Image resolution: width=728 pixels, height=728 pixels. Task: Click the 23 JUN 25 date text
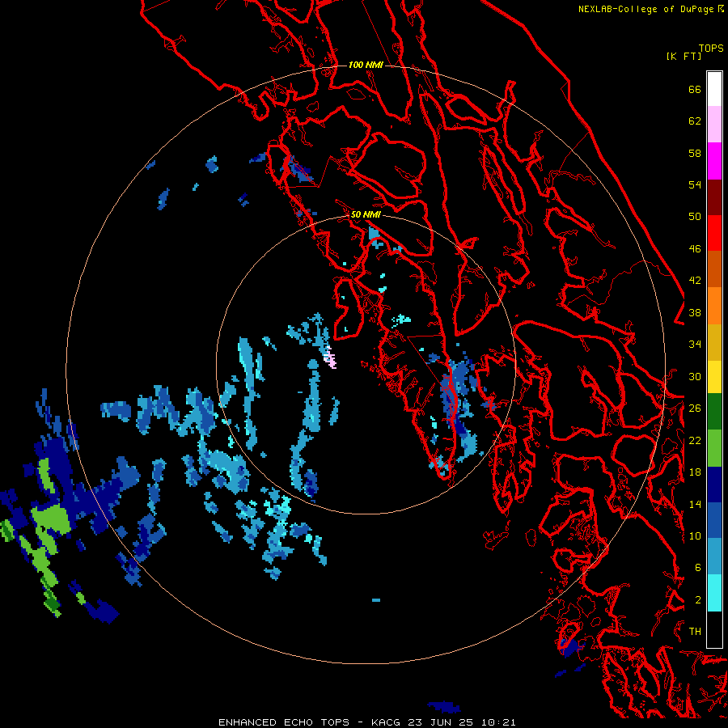[x=442, y=722]
